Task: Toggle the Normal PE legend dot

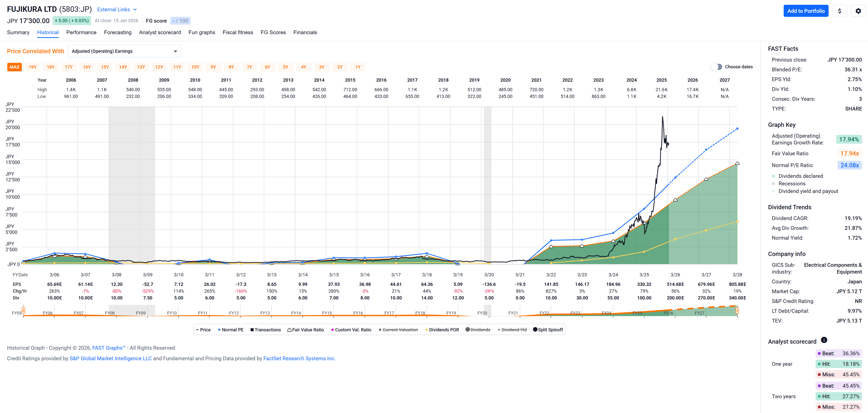Action: [219, 330]
